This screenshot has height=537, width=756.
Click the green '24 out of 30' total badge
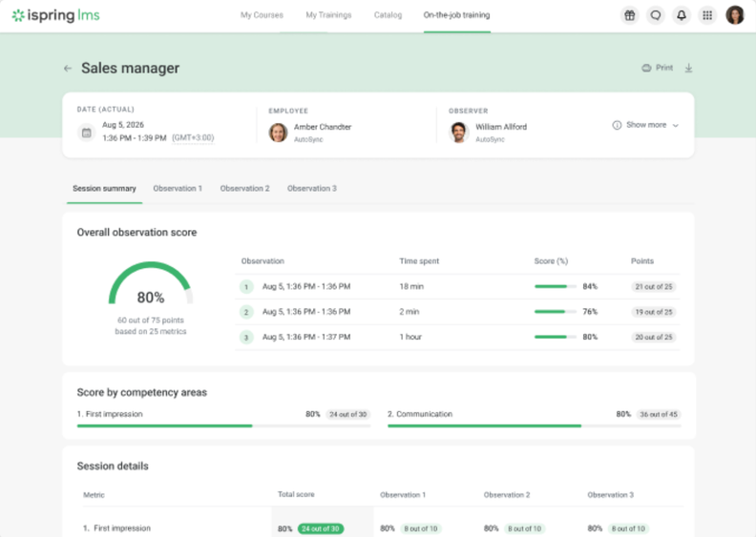(x=321, y=528)
